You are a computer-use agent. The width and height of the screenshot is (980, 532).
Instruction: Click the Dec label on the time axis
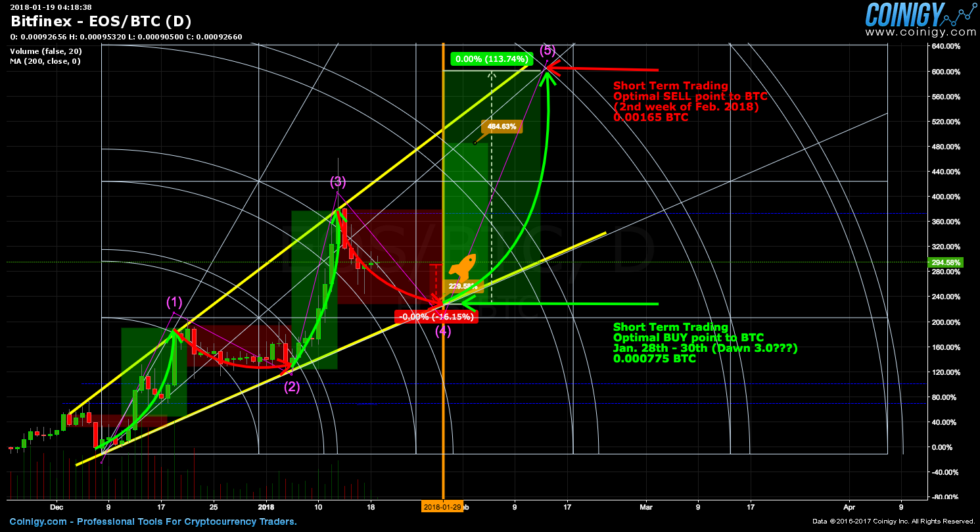(x=56, y=507)
